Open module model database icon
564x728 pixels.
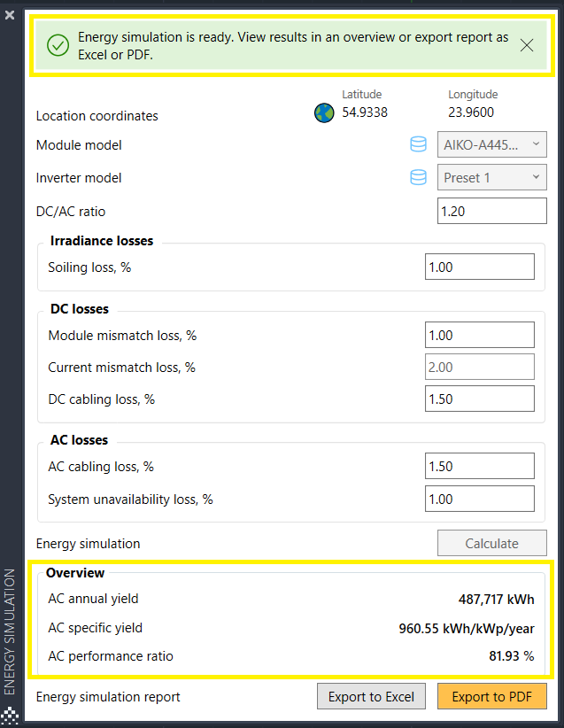(418, 144)
